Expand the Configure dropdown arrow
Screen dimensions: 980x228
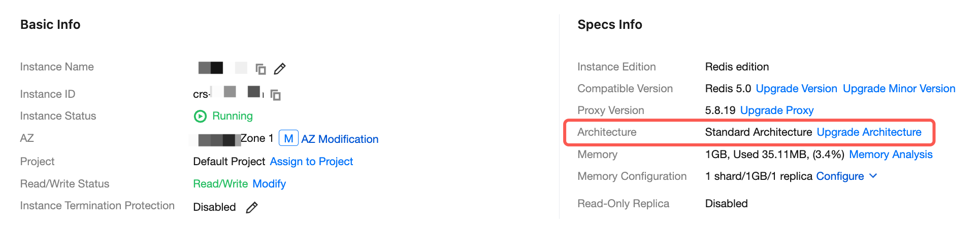[873, 176]
